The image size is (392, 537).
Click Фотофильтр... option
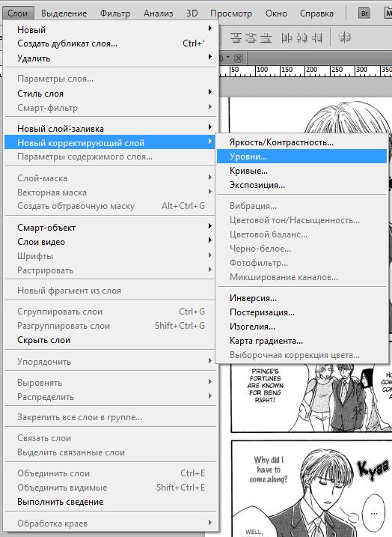(x=302, y=263)
